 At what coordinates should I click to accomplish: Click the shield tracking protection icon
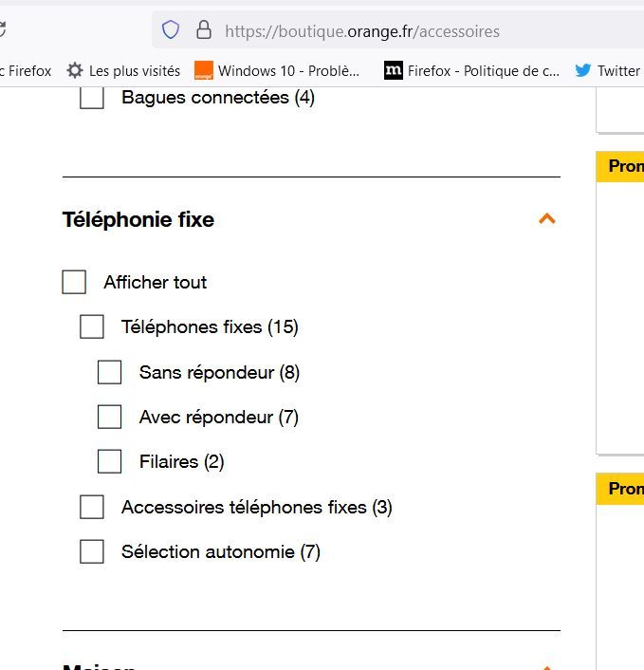coord(171,30)
